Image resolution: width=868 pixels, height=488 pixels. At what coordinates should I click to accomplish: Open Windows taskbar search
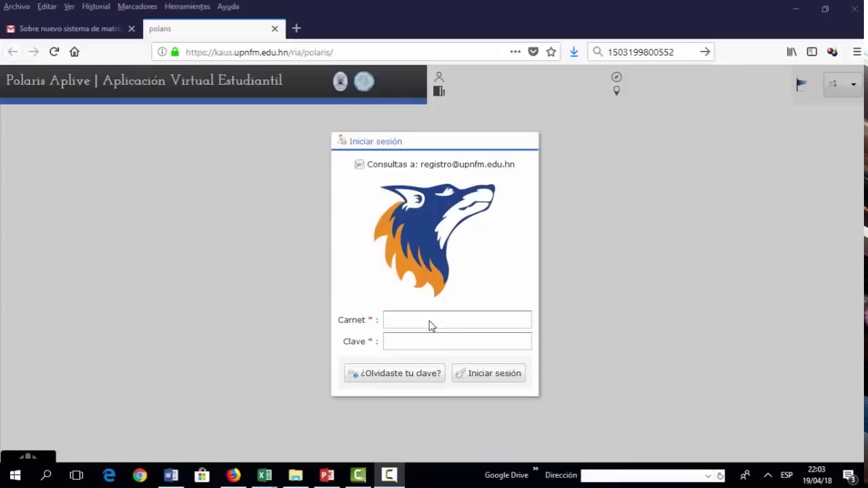click(x=46, y=475)
